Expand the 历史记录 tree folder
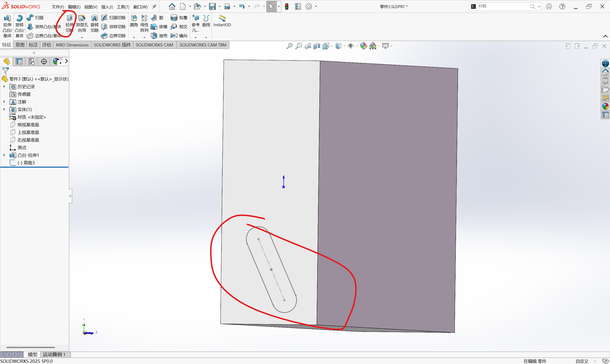 coord(4,86)
